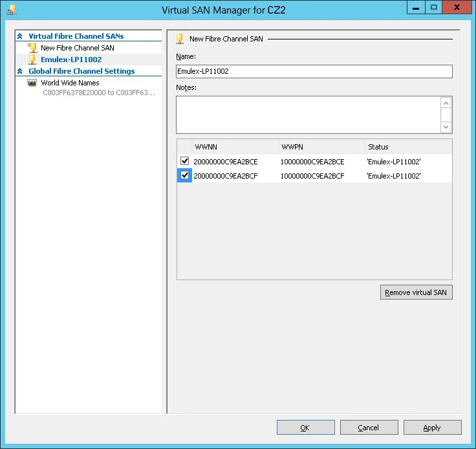Sort by the WWPN column header
This screenshot has width=476, height=449.
click(x=322, y=147)
